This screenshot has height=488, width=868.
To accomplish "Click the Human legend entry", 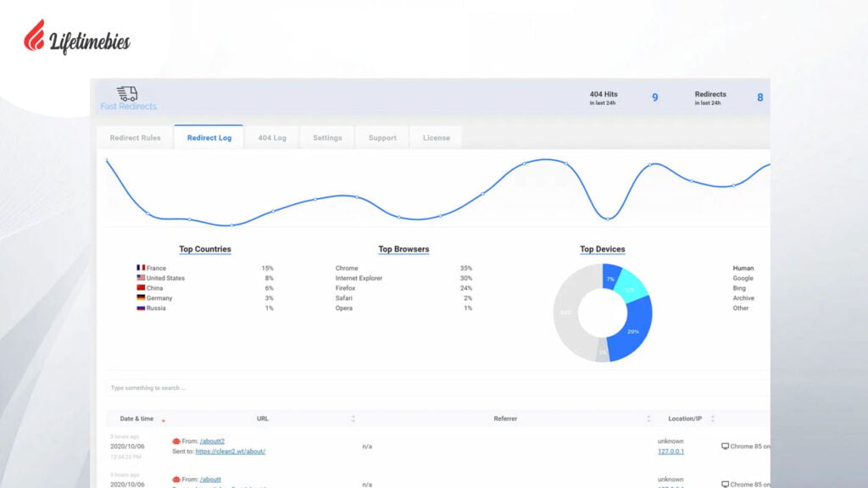I will [x=743, y=268].
